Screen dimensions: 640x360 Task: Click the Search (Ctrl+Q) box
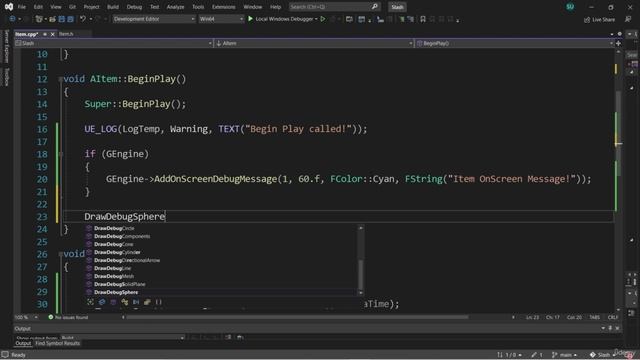pos(334,7)
